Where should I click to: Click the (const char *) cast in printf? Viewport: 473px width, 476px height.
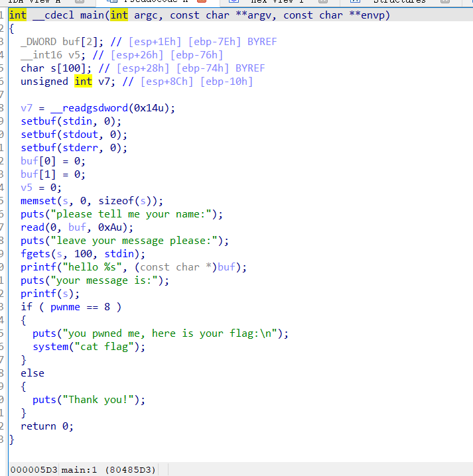pos(176,267)
